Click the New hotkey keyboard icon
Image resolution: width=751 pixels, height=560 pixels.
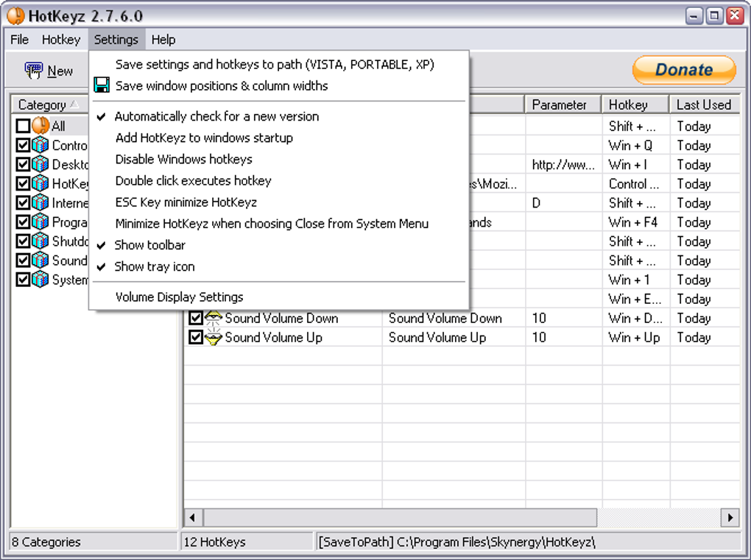pos(34,71)
